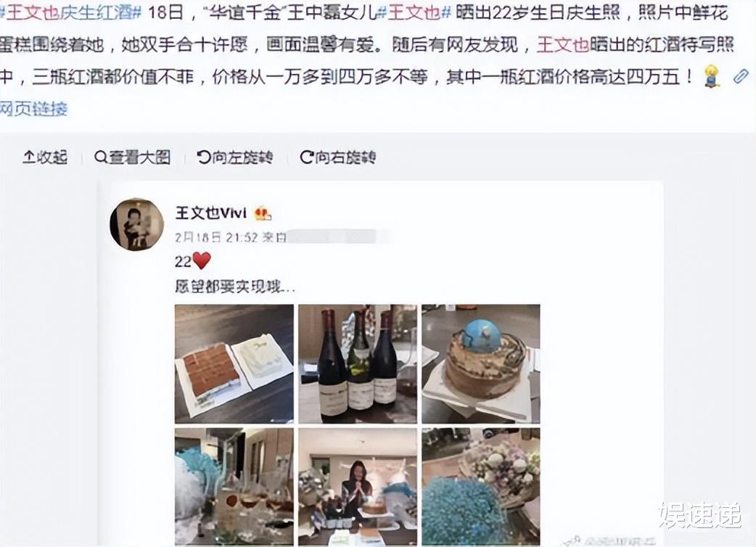The image size is (756, 547).
Task: Open the #王文也庆生红酒# hashtag
Action: pos(70,12)
